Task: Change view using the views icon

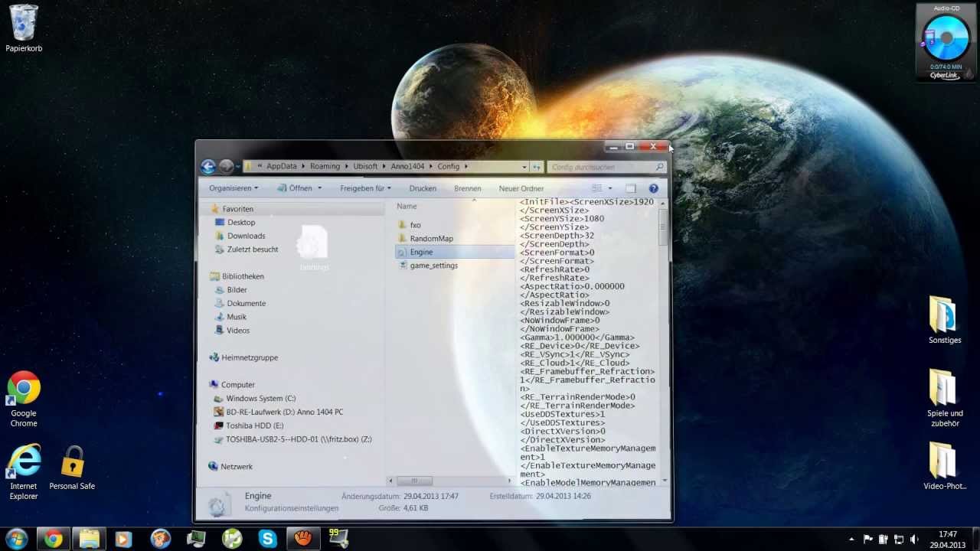Action: (597, 188)
